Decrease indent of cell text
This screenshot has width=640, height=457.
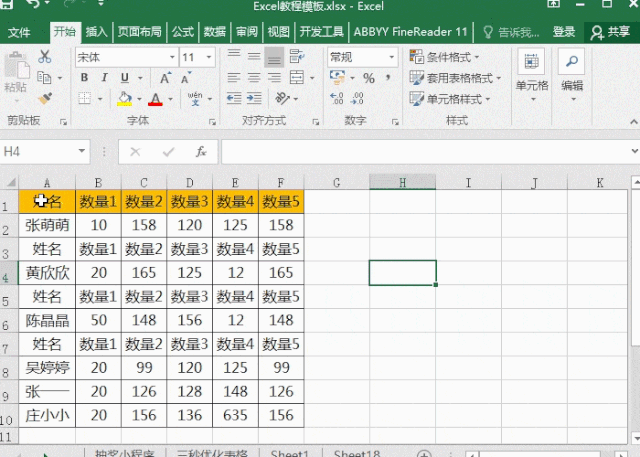point(234,98)
